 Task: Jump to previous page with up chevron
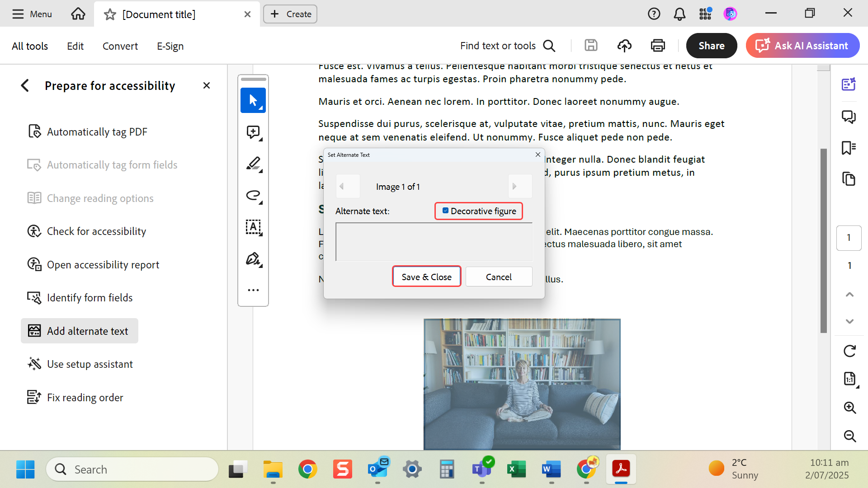tap(849, 295)
